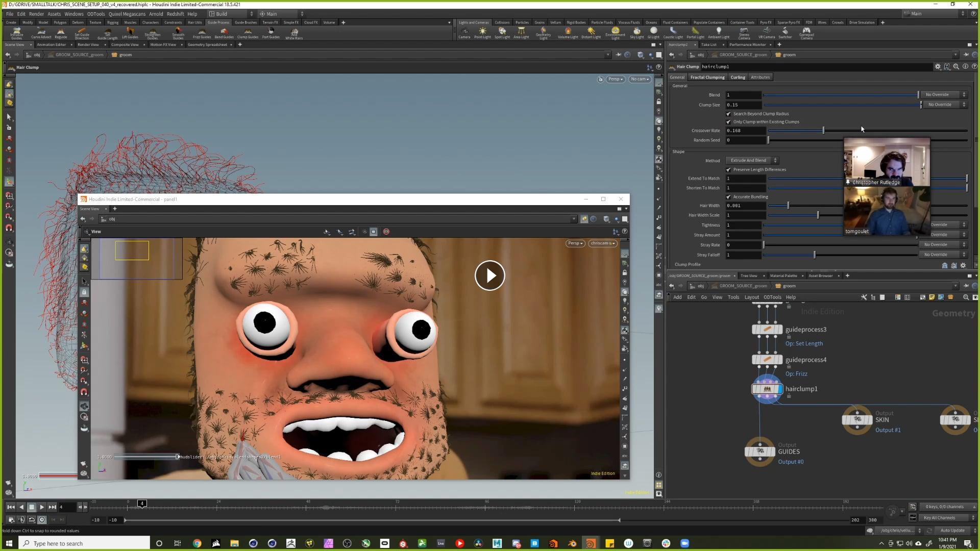Image resolution: width=980 pixels, height=551 pixels.
Task: Toggle the Accurate Bundling checkbox
Action: 728,197
